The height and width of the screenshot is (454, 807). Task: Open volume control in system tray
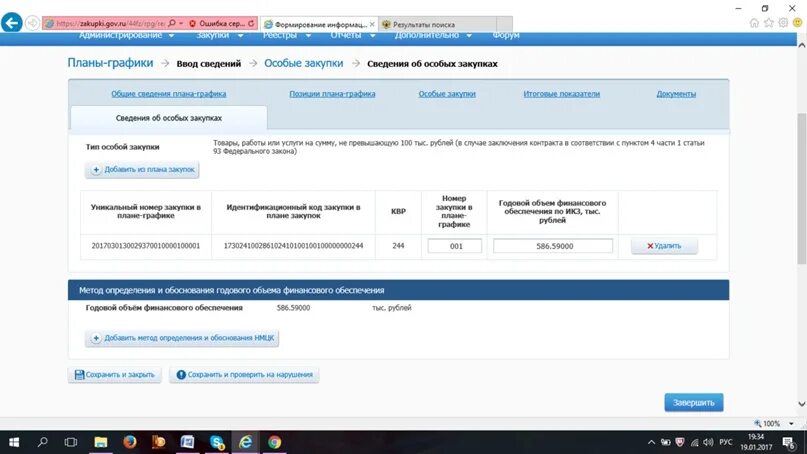708,442
